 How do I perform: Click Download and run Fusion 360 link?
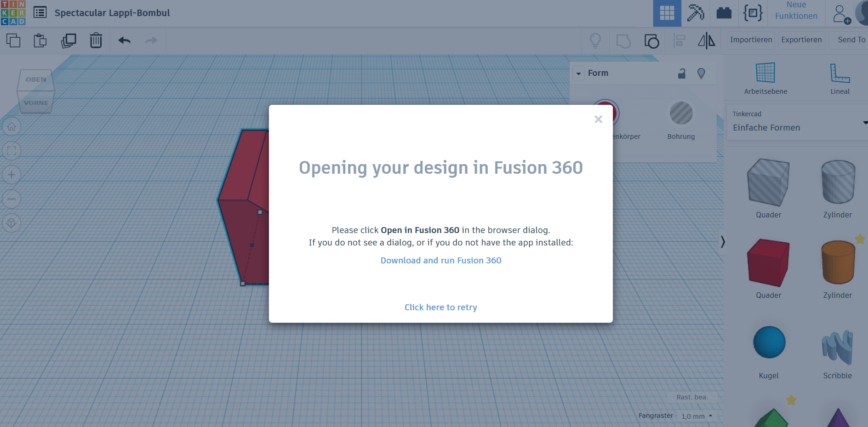point(441,261)
